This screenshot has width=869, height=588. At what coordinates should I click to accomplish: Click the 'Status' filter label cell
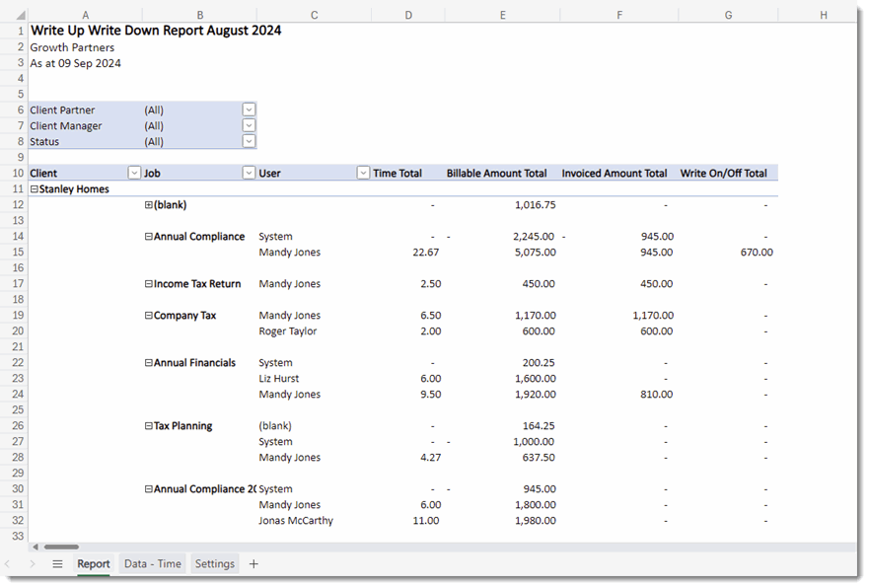click(44, 141)
